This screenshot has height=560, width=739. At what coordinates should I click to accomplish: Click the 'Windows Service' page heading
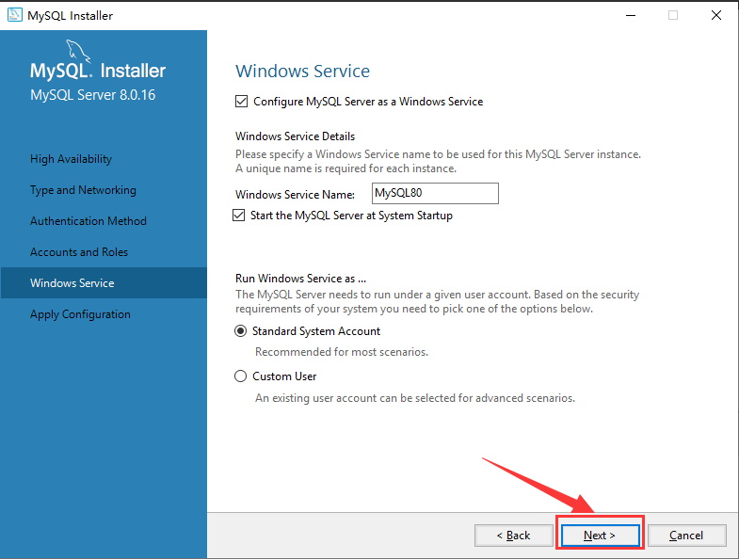pyautogui.click(x=302, y=72)
